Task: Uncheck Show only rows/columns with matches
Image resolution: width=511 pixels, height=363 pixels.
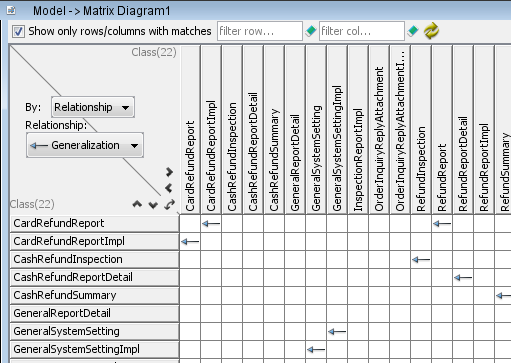Action: click(x=18, y=31)
